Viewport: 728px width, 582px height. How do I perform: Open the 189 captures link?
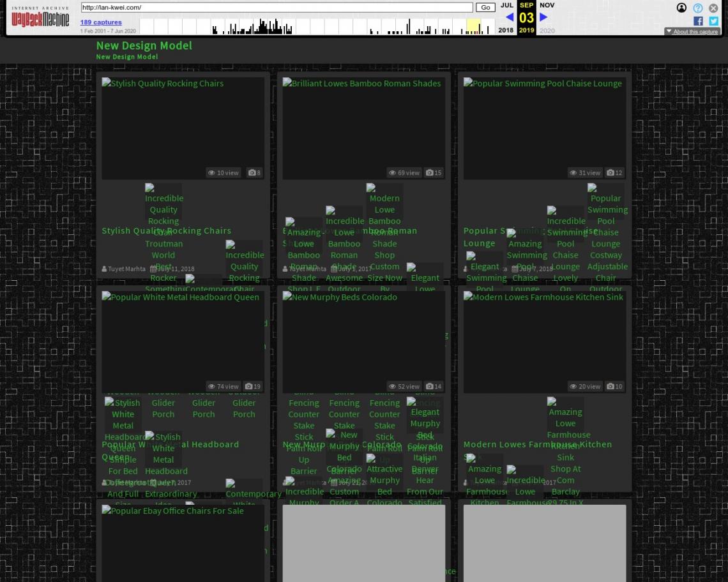(x=101, y=22)
